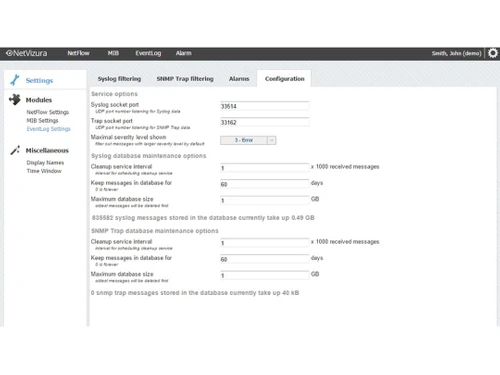The height and width of the screenshot is (375, 500).
Task: Focus SNMP Trap Maximum database size field
Action: click(265, 275)
